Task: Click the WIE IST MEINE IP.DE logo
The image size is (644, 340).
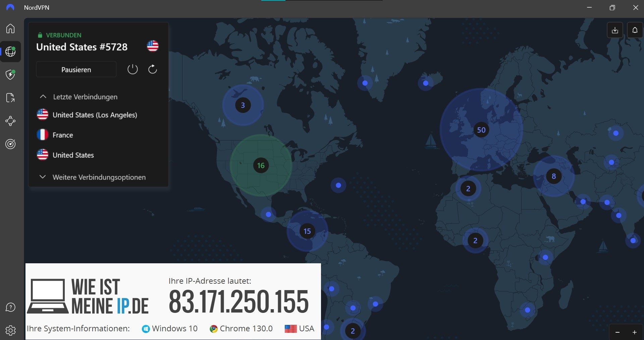Action: pyautogui.click(x=88, y=296)
